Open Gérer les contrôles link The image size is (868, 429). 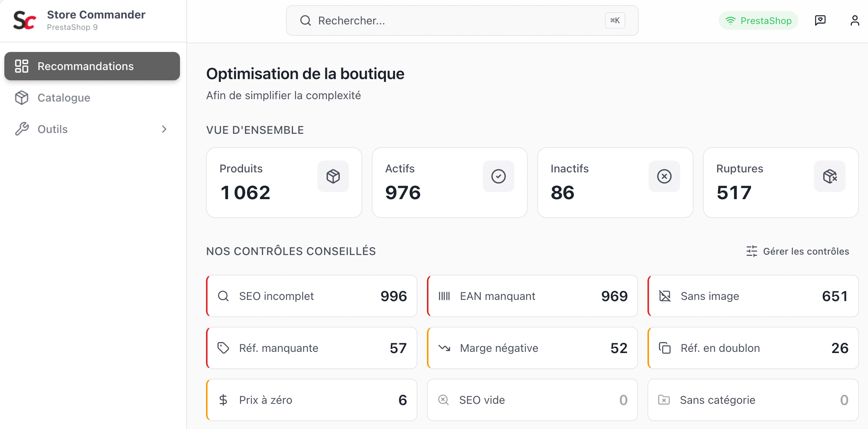pyautogui.click(x=798, y=251)
